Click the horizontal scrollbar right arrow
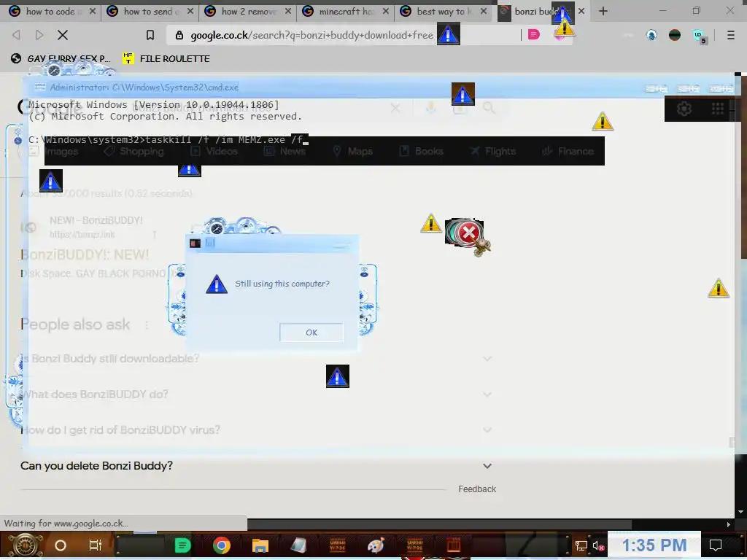 point(729,524)
